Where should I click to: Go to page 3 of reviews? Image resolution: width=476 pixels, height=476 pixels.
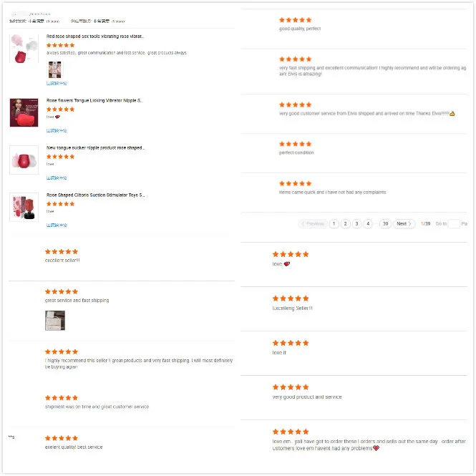click(x=356, y=224)
